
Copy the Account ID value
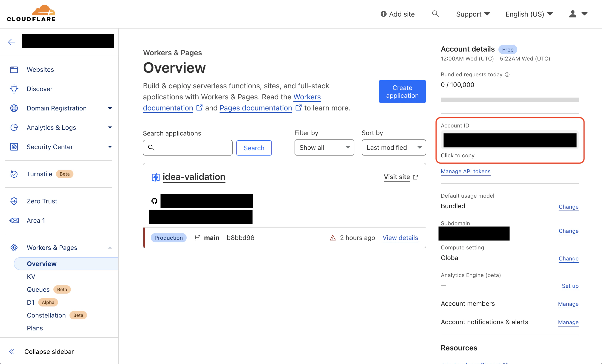[510, 140]
